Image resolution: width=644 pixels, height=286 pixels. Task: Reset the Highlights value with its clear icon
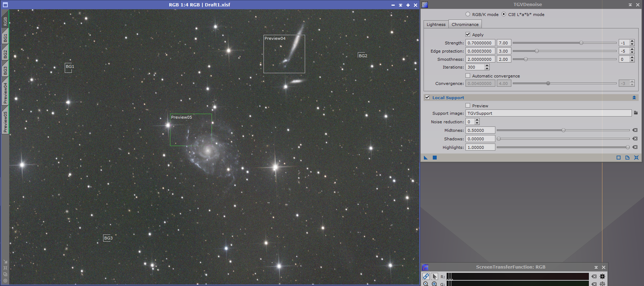point(635,147)
